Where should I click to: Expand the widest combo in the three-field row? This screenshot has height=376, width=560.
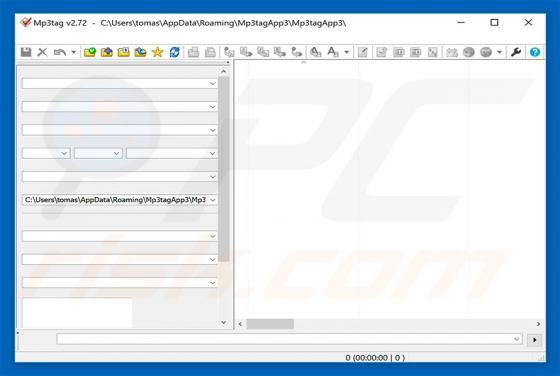click(x=212, y=154)
